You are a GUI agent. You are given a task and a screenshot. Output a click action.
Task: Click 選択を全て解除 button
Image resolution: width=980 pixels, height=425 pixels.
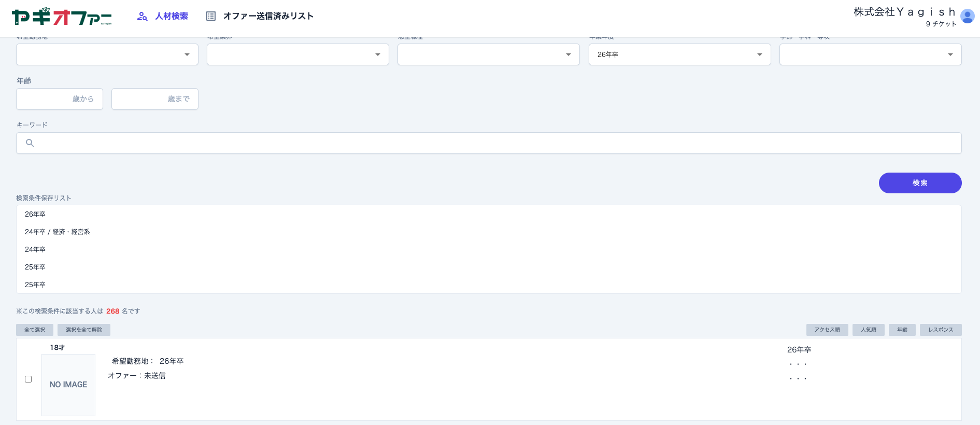84,330
